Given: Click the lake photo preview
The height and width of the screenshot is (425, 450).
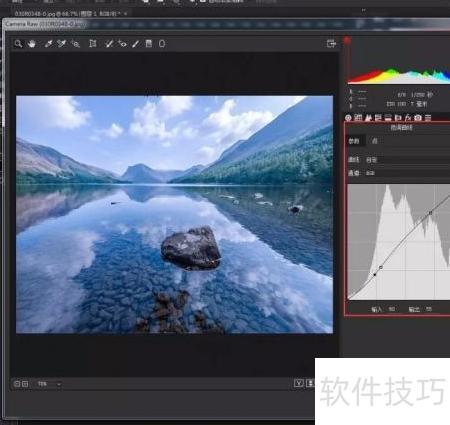Looking at the screenshot, I should [x=174, y=214].
